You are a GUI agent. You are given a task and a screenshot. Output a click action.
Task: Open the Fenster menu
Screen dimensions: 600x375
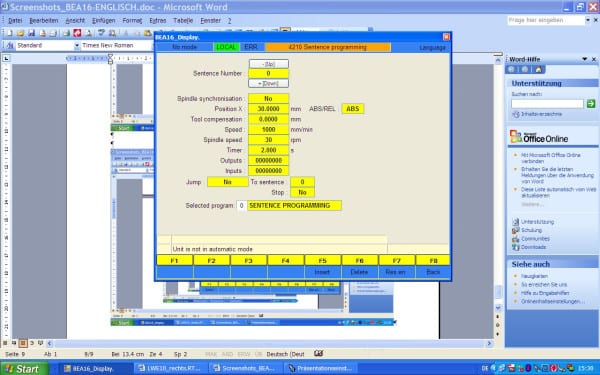[x=210, y=20]
